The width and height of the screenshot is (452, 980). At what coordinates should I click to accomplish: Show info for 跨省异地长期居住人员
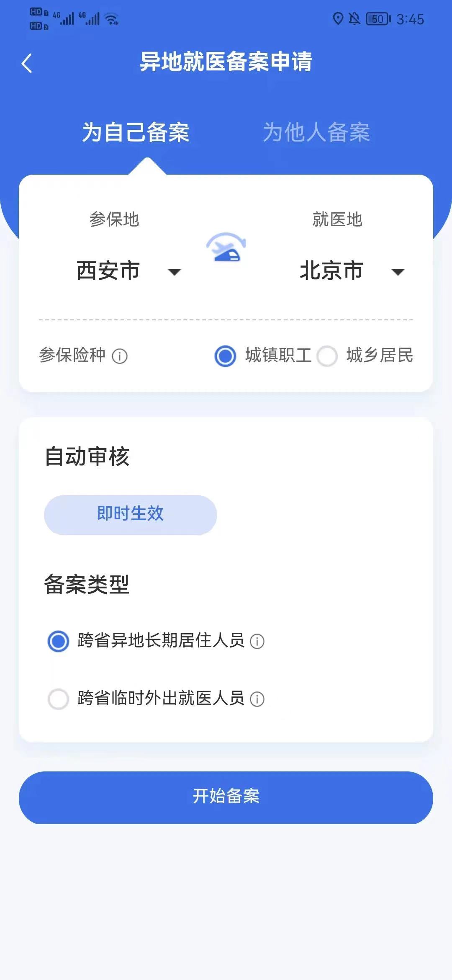coord(257,641)
